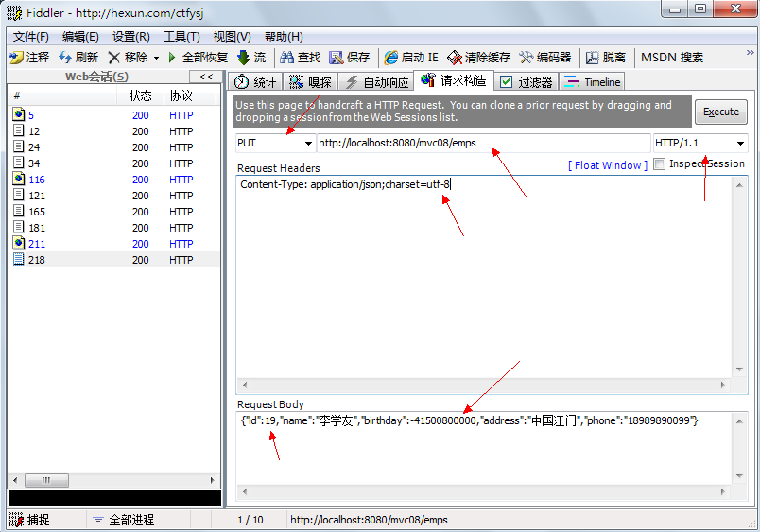Click the request URL input field

483,143
